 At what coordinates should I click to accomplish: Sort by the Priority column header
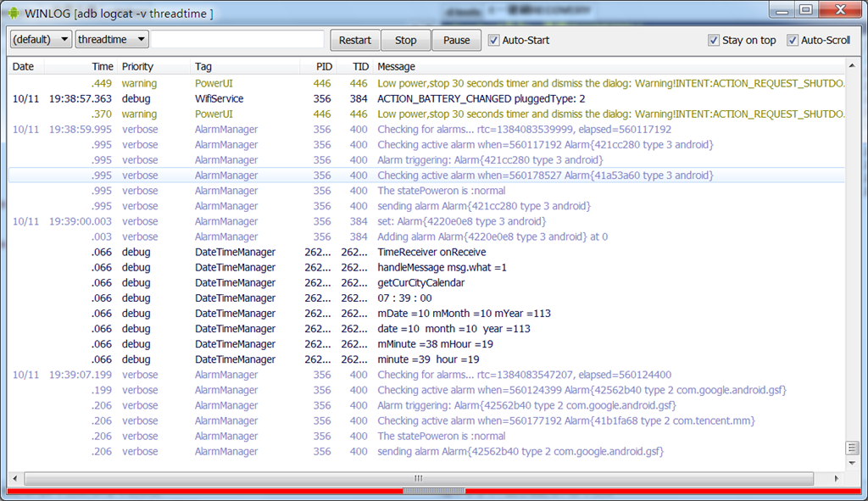point(137,66)
